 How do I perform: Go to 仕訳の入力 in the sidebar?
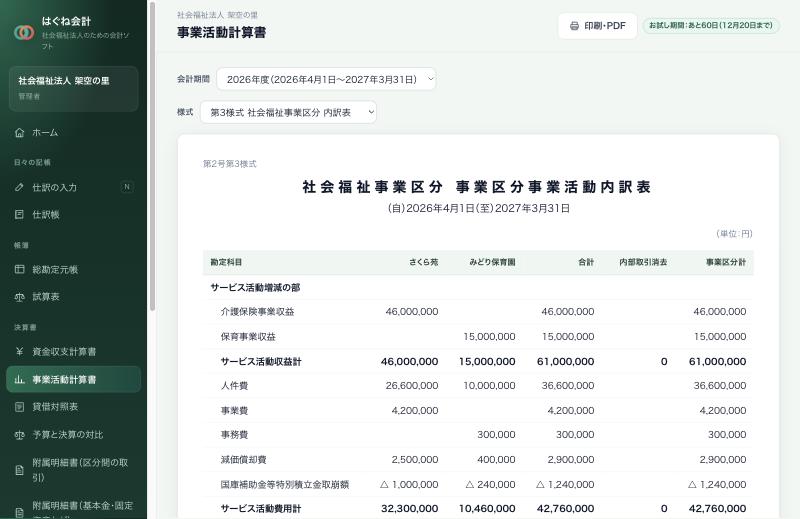point(73,187)
